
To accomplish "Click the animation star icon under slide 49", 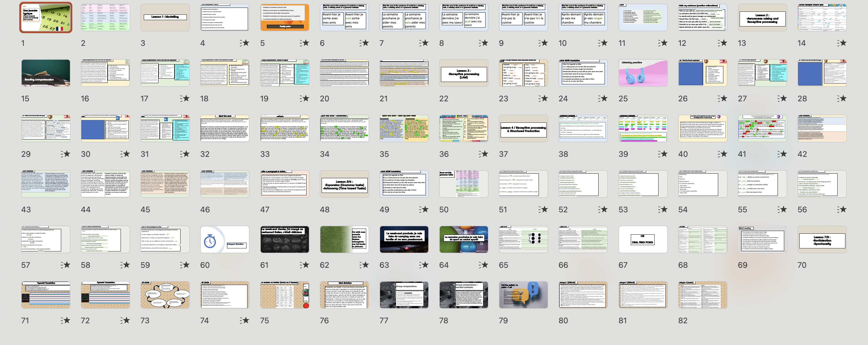I will pyautogui.click(x=423, y=209).
